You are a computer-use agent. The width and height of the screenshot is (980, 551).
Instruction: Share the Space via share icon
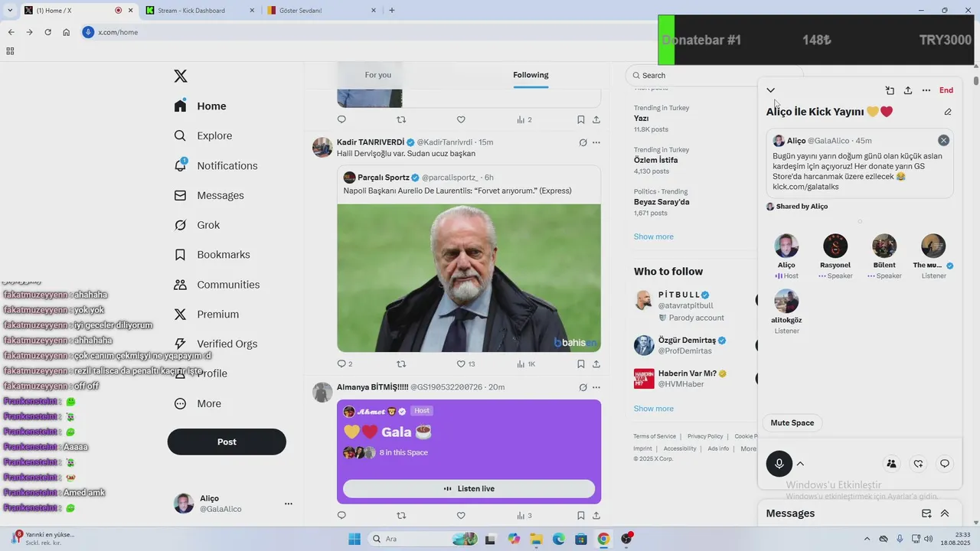pyautogui.click(x=908, y=90)
